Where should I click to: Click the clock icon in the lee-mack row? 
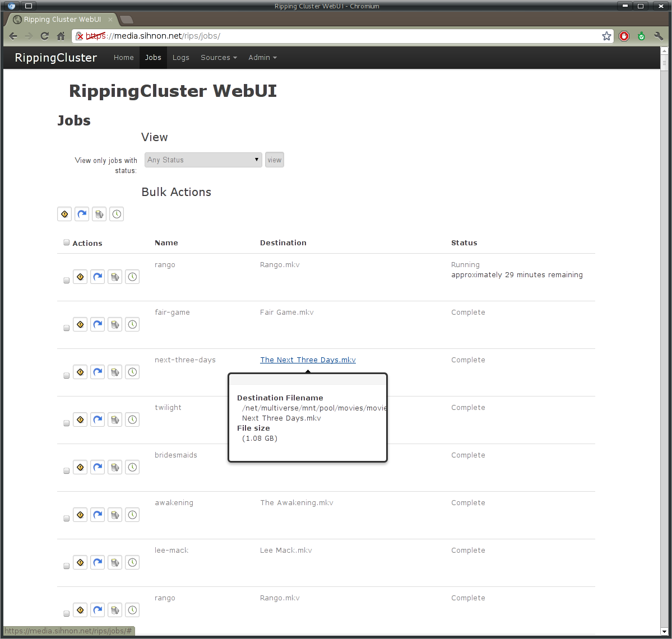(x=132, y=562)
